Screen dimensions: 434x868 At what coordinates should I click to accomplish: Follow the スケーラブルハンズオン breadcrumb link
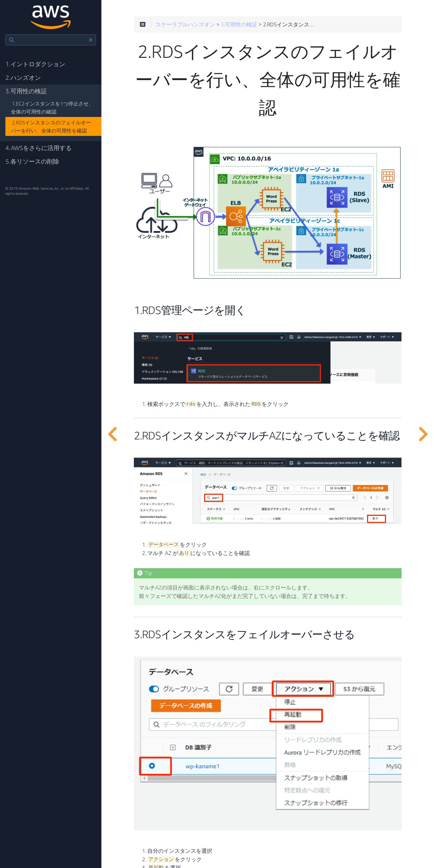[185, 24]
